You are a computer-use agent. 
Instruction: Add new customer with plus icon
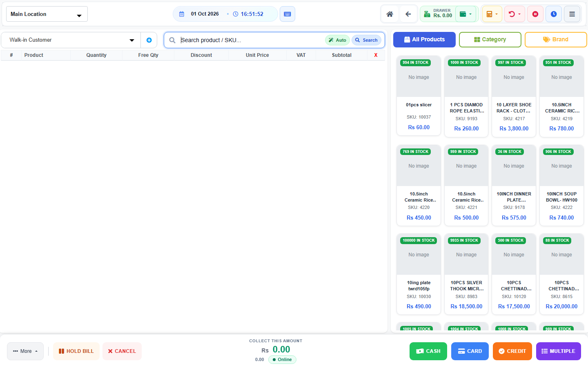pos(149,40)
